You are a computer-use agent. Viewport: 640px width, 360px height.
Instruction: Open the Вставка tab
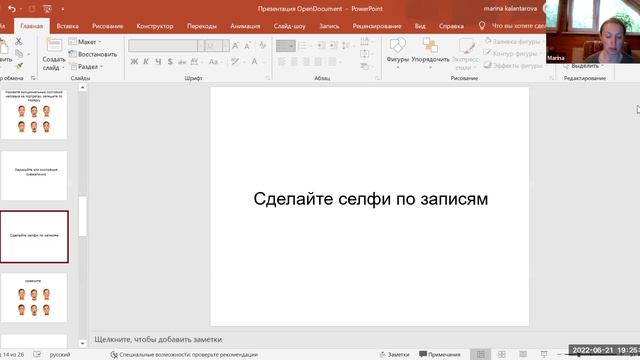tap(67, 26)
